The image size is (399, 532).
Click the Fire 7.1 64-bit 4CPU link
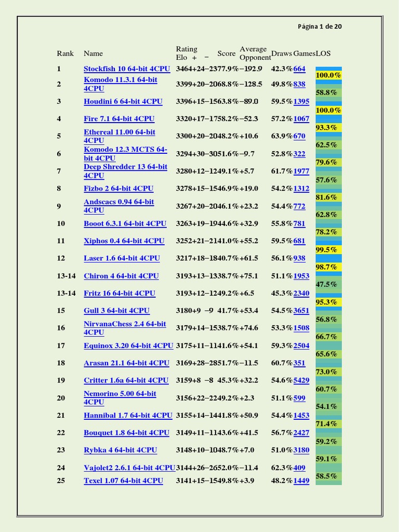pyautogui.click(x=119, y=119)
